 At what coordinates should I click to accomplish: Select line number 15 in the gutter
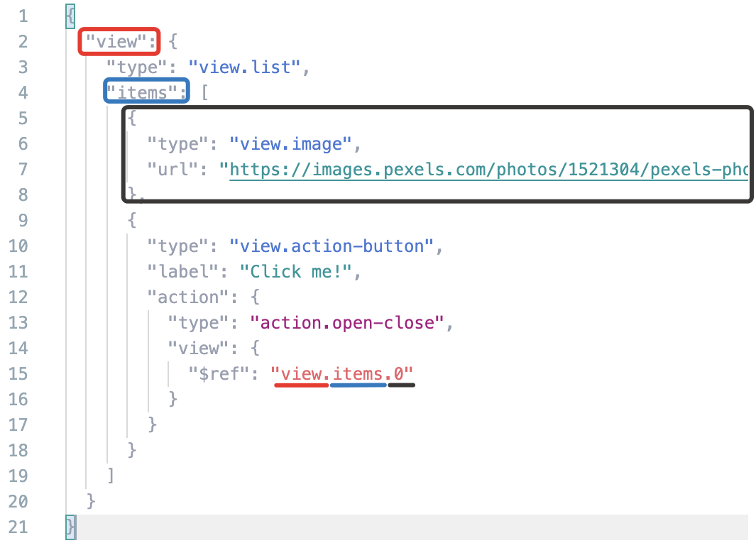[x=19, y=374]
